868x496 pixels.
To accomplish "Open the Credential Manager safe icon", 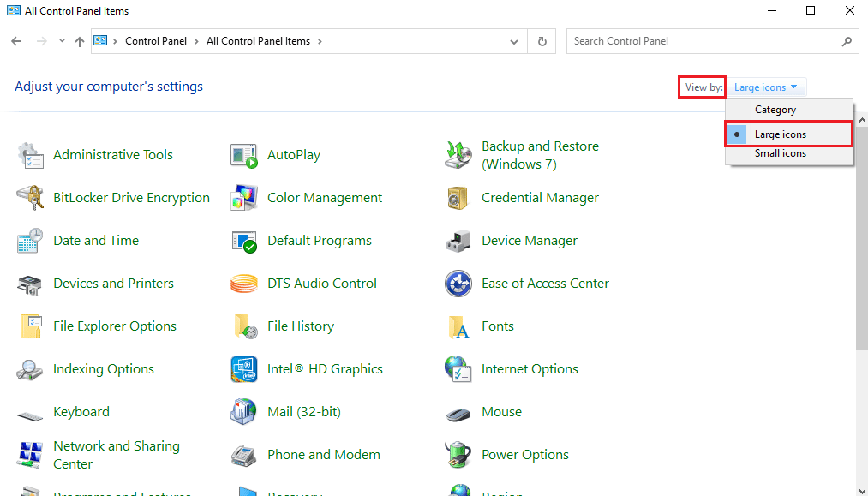I will (x=458, y=198).
